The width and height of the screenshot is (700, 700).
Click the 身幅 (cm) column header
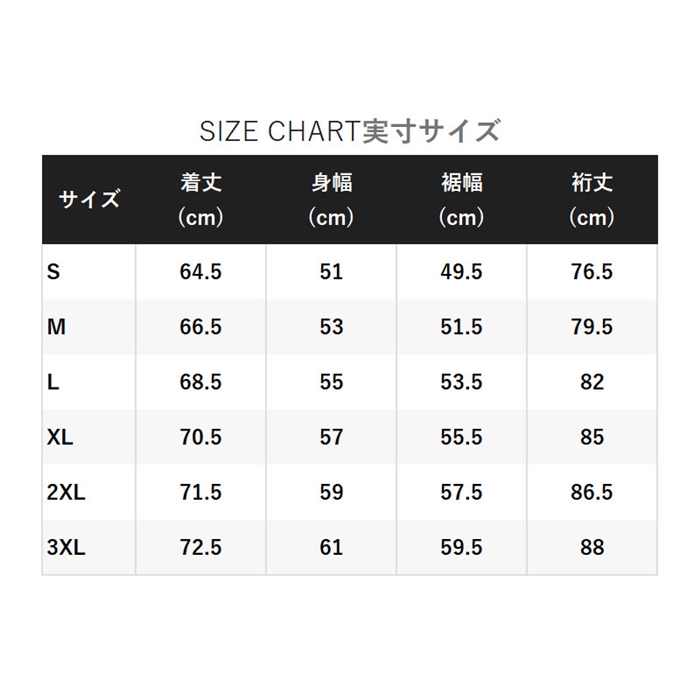(x=331, y=200)
